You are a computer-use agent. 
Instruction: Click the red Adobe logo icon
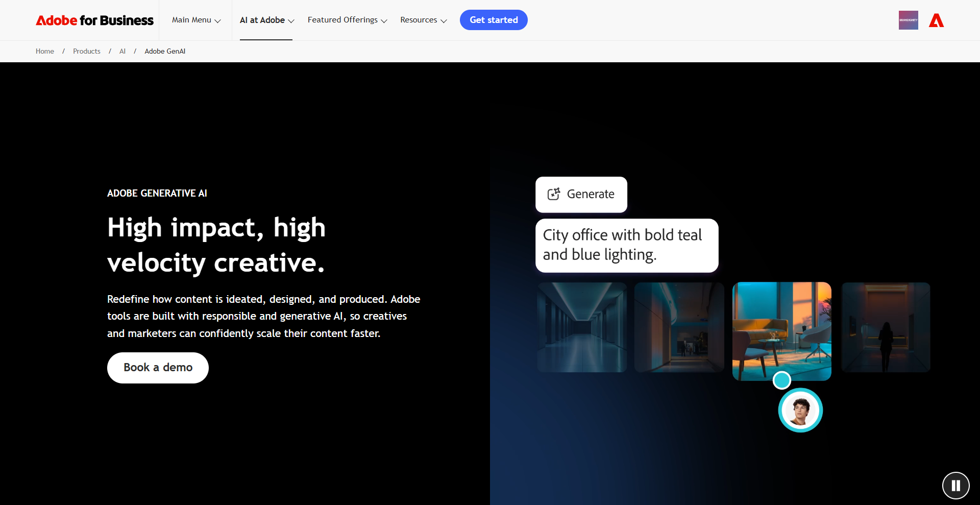[936, 20]
